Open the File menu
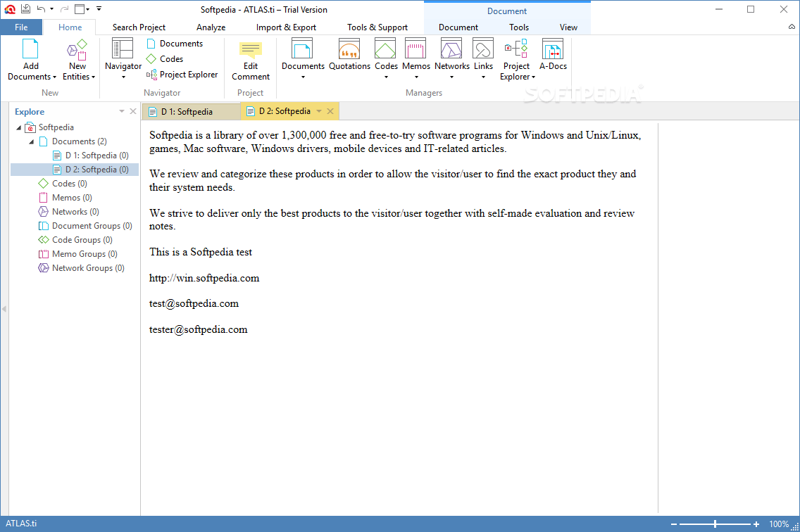This screenshot has height=532, width=800. 21,27
